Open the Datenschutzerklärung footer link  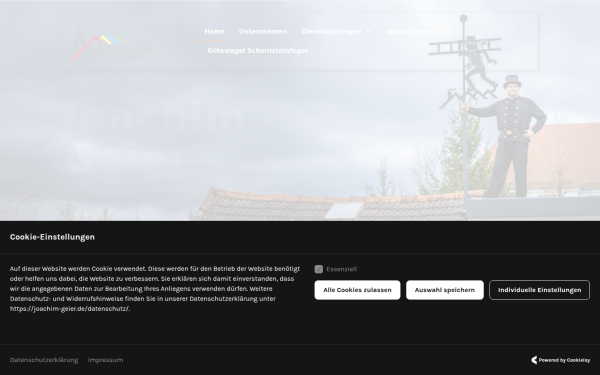pyautogui.click(x=44, y=360)
